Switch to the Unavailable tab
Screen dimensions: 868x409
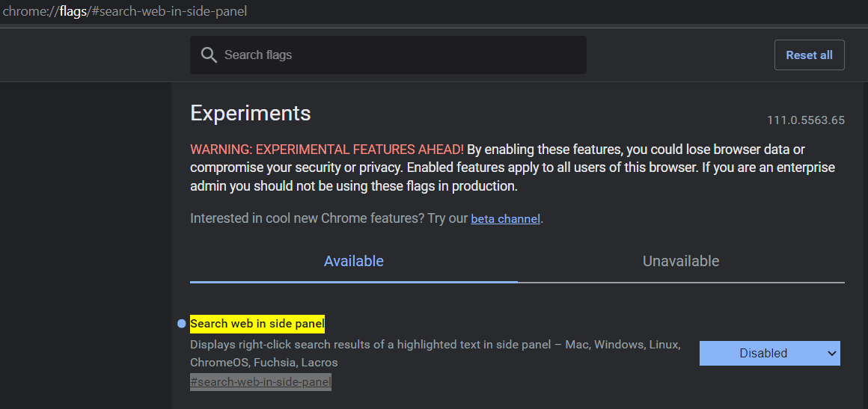(x=681, y=261)
